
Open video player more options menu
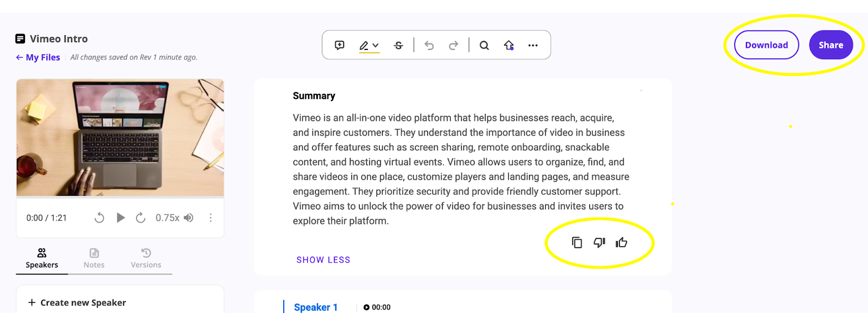[x=210, y=218]
